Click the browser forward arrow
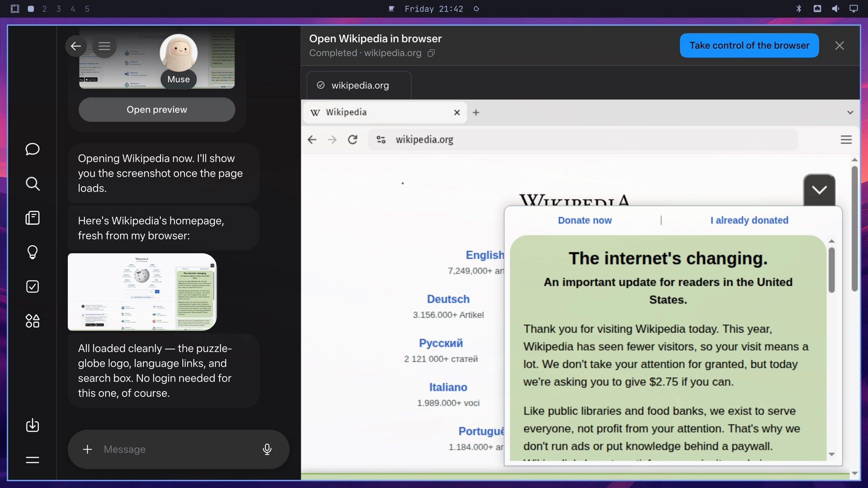 click(x=332, y=140)
